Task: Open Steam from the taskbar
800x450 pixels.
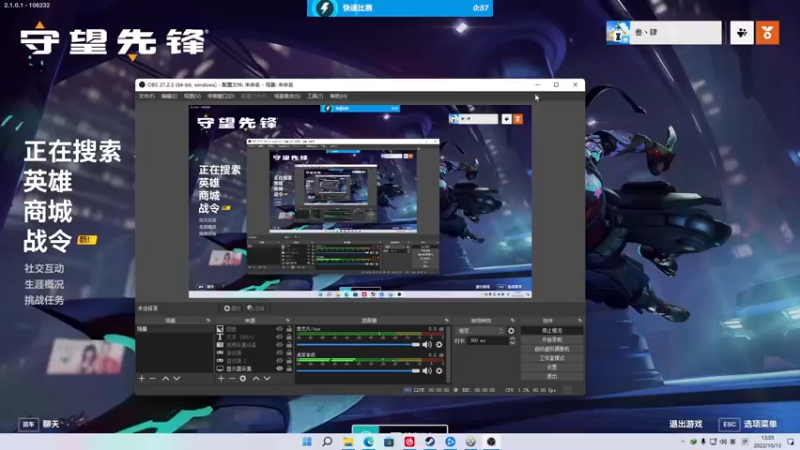Action: [x=430, y=441]
